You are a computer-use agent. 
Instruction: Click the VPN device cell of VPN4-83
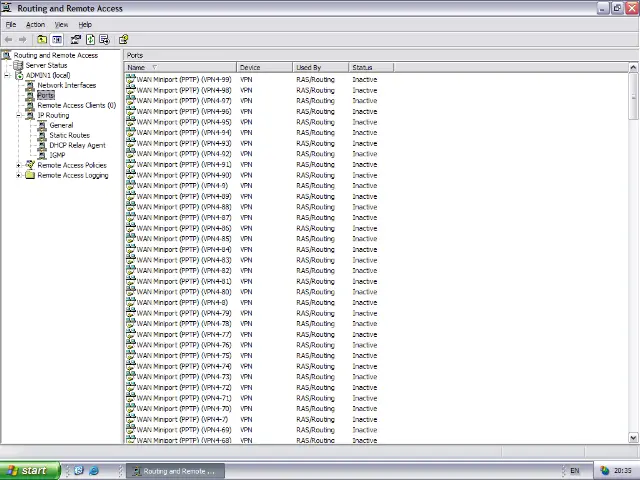pyautogui.click(x=246, y=260)
